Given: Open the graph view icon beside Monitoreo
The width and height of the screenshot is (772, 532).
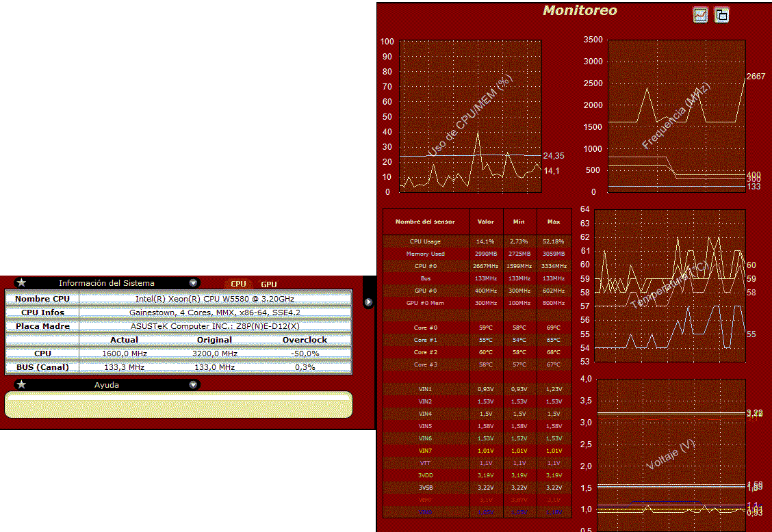Looking at the screenshot, I should [700, 15].
